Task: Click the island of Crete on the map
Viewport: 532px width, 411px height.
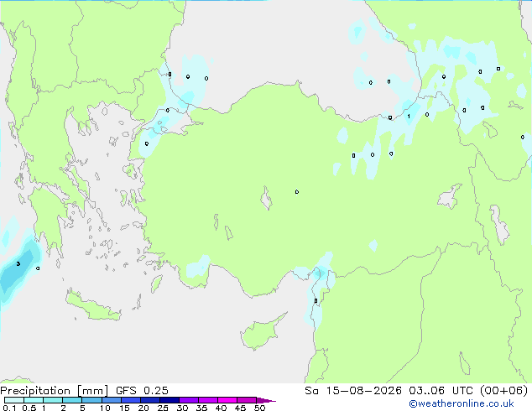Action: pos(93,306)
